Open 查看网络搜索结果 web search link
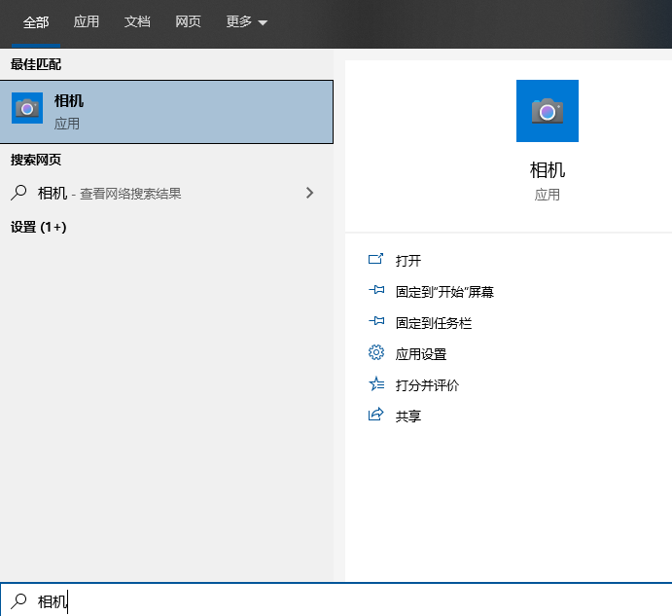The height and width of the screenshot is (616, 672). point(130,194)
